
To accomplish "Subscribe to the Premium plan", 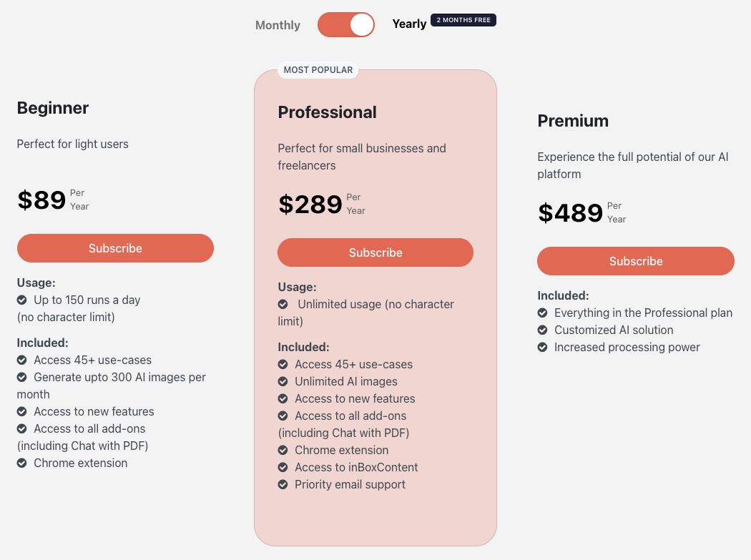I will pos(636,261).
